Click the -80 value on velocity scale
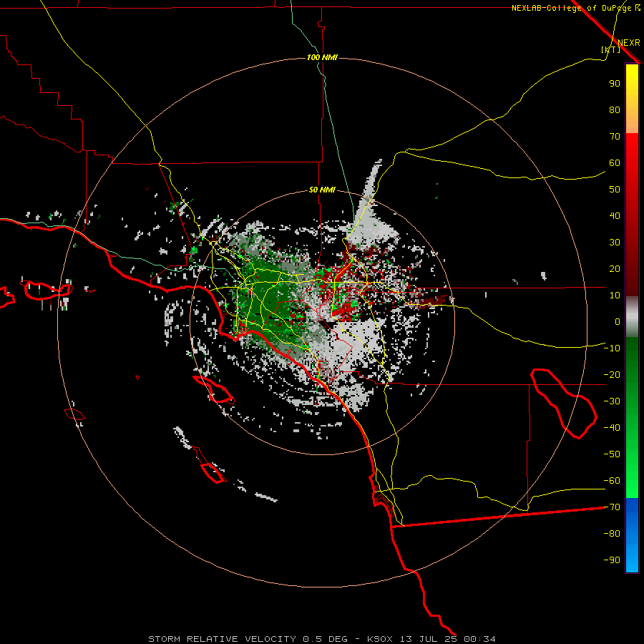 [612, 534]
